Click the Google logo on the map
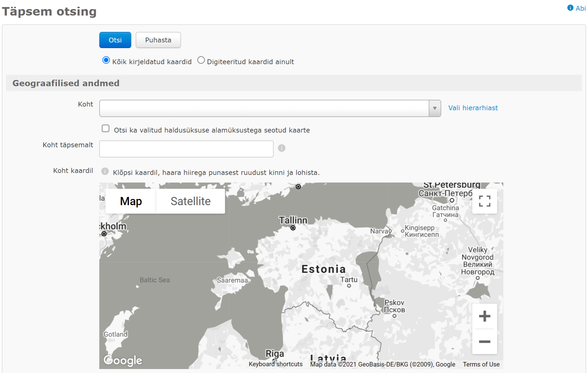 (x=123, y=360)
